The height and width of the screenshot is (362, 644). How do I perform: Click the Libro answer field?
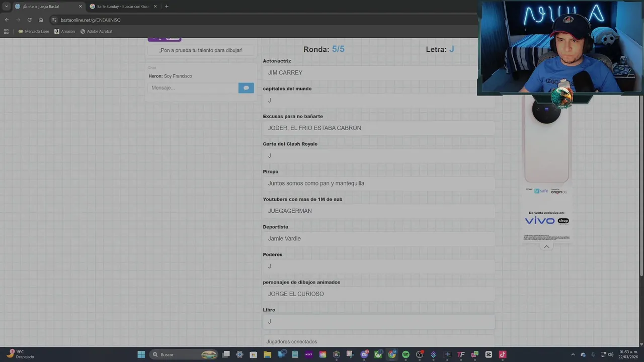click(x=378, y=321)
